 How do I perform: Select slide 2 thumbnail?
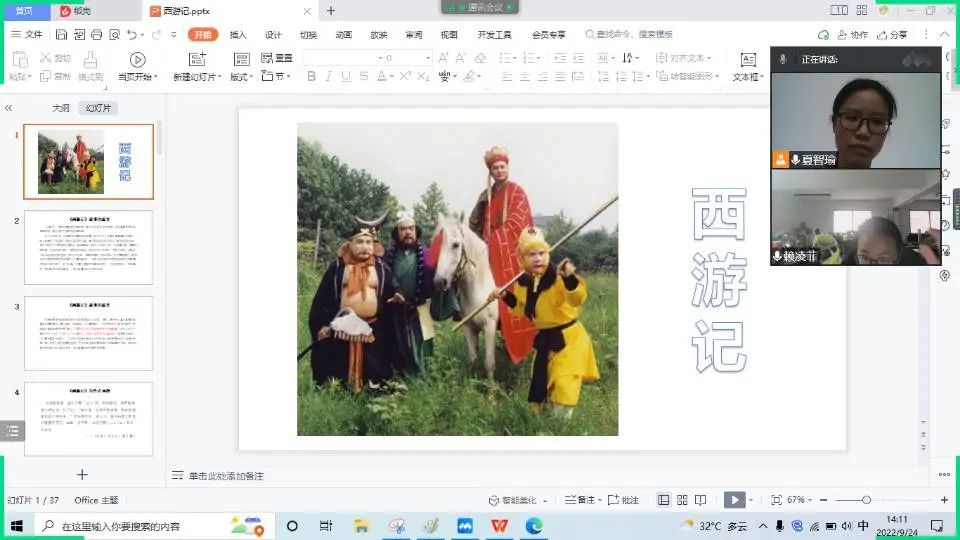(x=89, y=247)
